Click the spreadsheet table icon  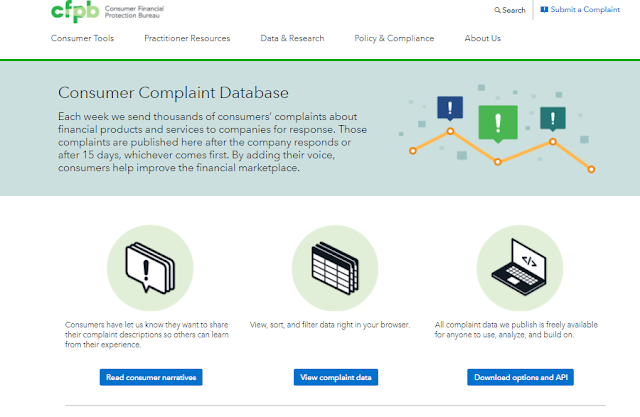(x=335, y=268)
